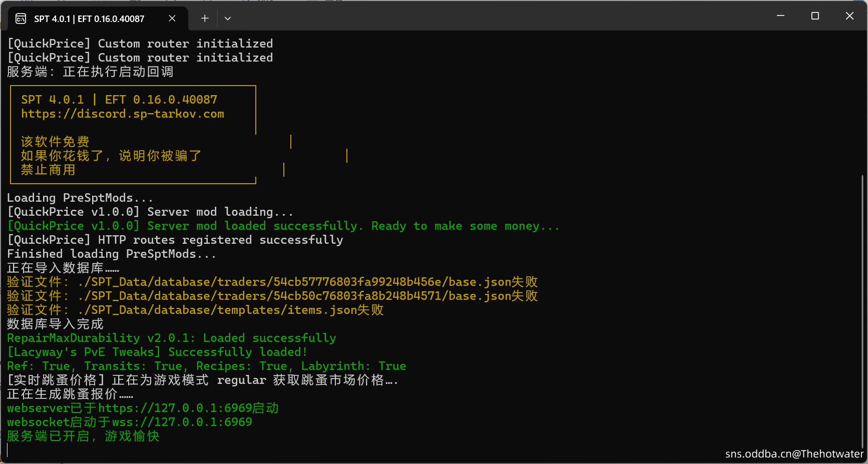Click the templates/items.json path line
The height and width of the screenshot is (464, 868).
click(x=230, y=310)
